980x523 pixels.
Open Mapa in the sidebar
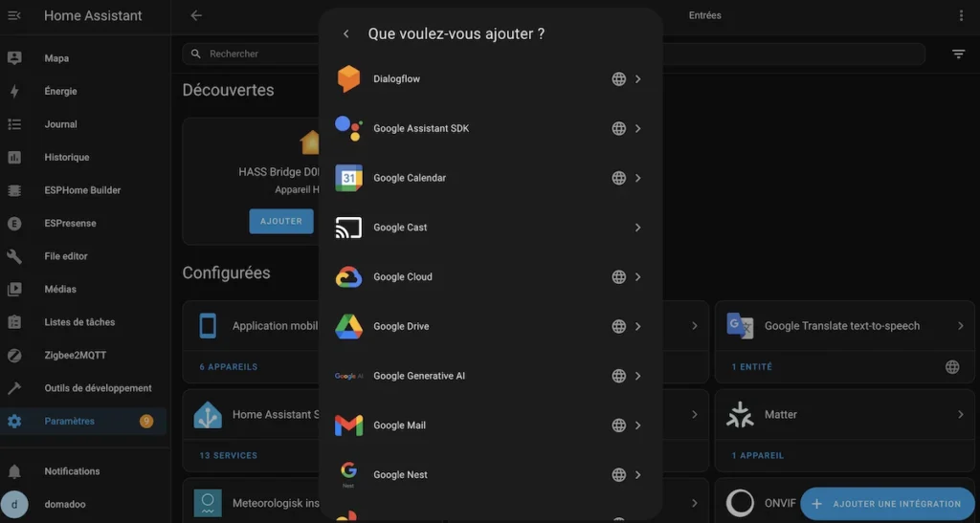(x=83, y=58)
